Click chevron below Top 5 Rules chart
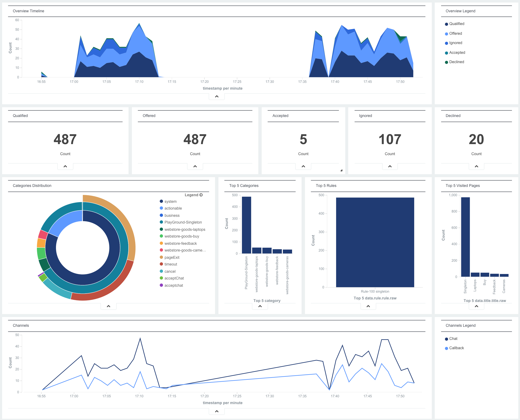 [368, 306]
